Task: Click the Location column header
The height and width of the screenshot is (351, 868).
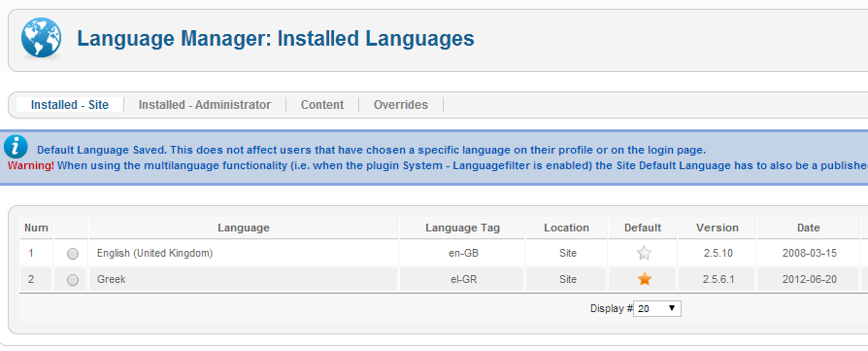Action: pyautogui.click(x=566, y=228)
